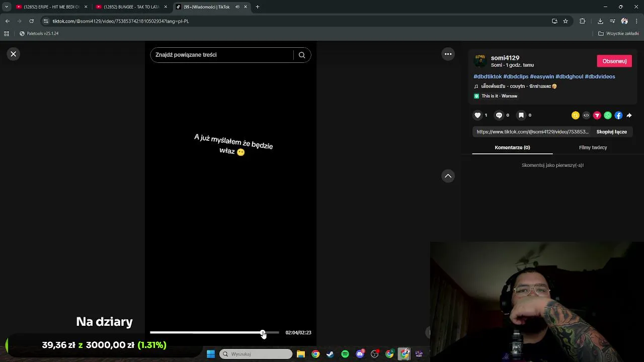The image size is (644, 362).
Task: Expand more share options with the arrow icon
Action: click(629, 115)
